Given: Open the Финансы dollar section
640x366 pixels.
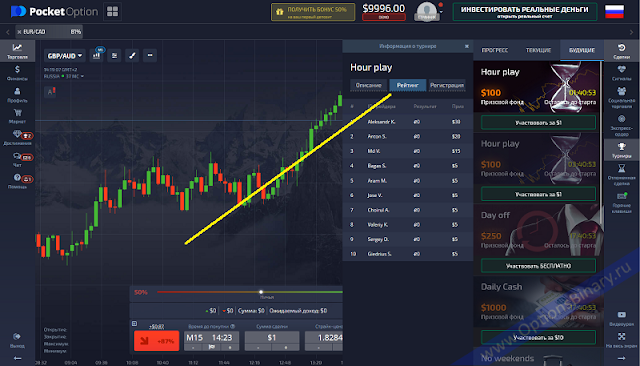Looking at the screenshot, I should pos(17,73).
